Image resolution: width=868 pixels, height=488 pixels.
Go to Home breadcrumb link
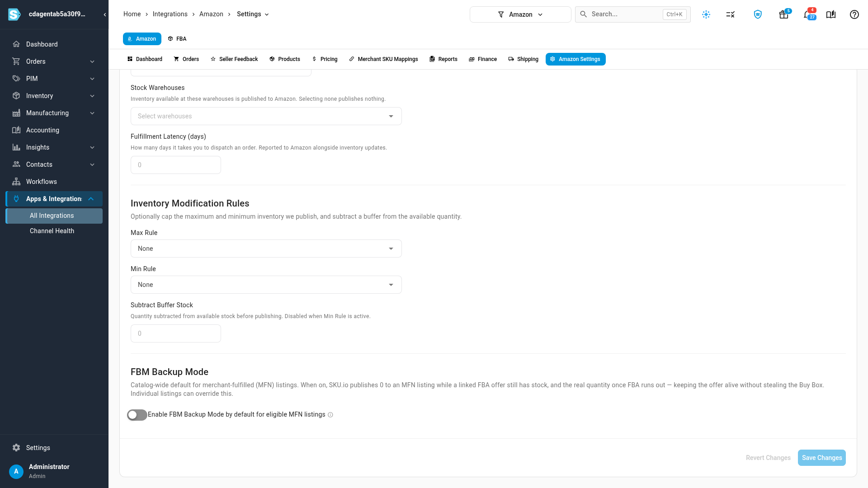click(132, 14)
